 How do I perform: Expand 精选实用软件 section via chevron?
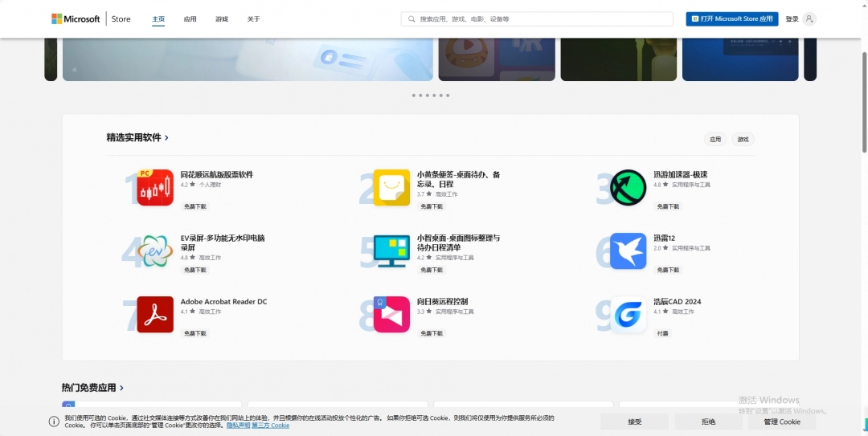click(166, 138)
